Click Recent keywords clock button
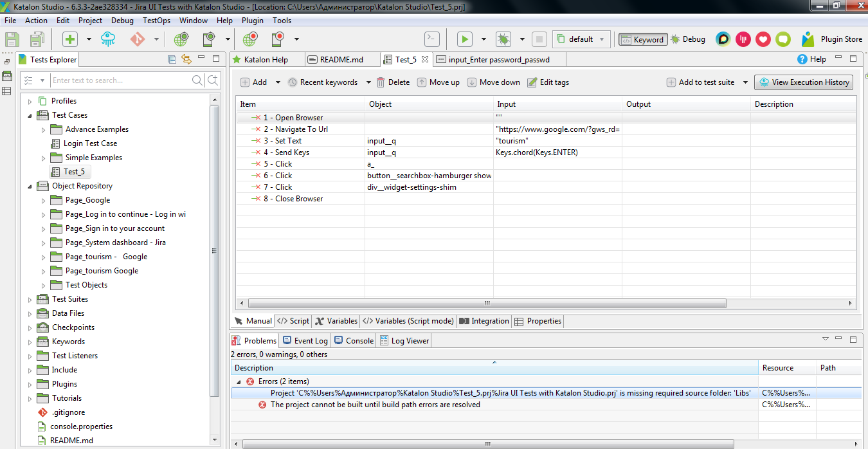This screenshot has width=868, height=449. [322, 82]
